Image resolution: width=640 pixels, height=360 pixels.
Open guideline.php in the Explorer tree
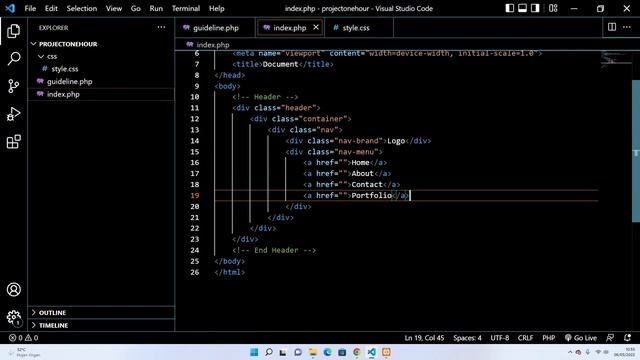pyautogui.click(x=101, y=82)
